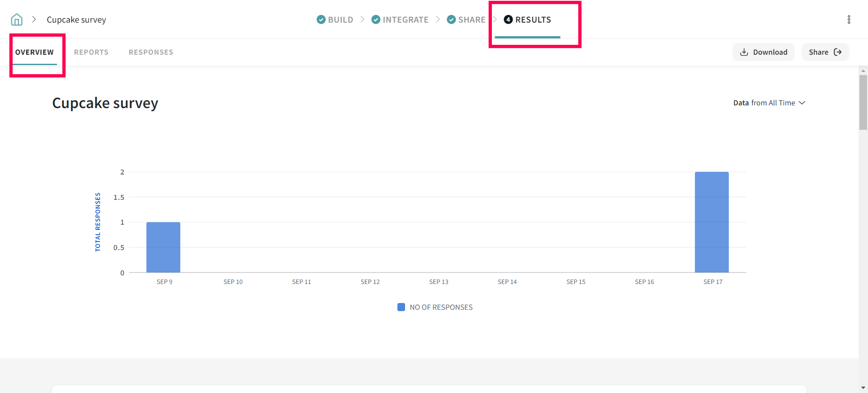Viewport: 868px width, 393px height.
Task: Click the share export arrow icon
Action: [838, 52]
